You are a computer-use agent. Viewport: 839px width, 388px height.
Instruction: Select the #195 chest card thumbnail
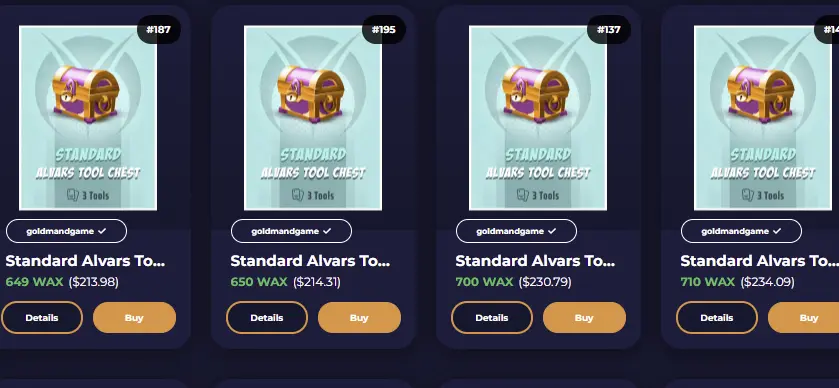coord(313,118)
